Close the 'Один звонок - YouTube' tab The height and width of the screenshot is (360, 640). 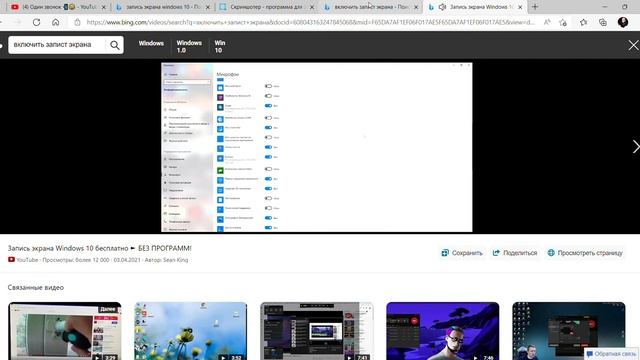[104, 7]
